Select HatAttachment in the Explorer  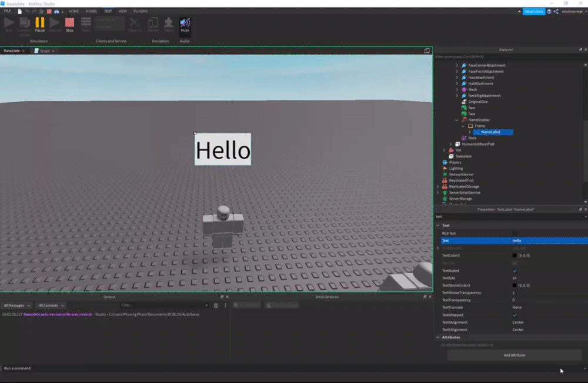click(480, 83)
